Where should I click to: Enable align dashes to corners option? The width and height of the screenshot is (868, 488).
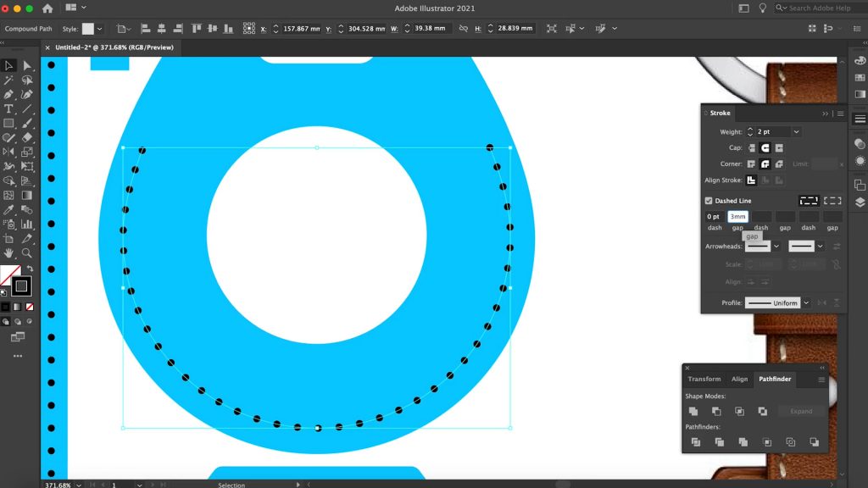[832, 201]
